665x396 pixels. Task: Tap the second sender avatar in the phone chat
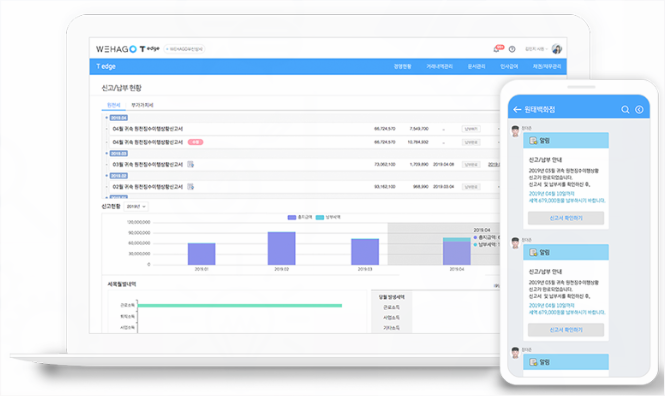515,243
